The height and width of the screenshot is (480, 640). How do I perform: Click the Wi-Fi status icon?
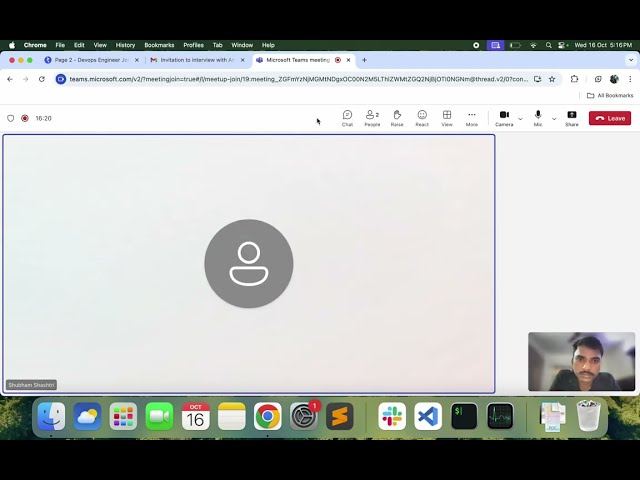pyautogui.click(x=533, y=45)
